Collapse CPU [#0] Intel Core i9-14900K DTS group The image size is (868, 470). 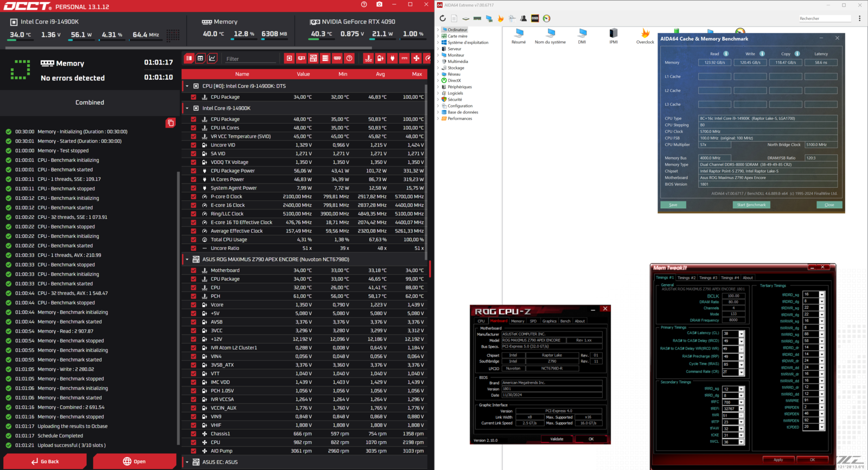(x=187, y=86)
